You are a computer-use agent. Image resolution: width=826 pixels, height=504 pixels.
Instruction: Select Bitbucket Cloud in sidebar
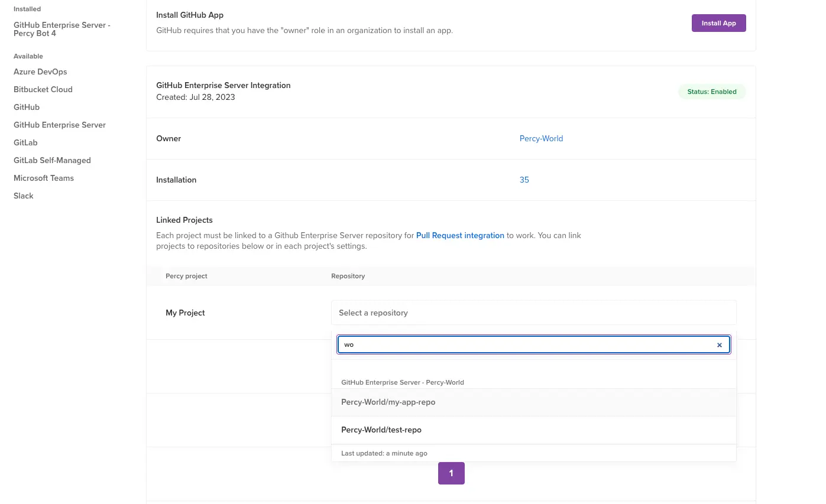pyautogui.click(x=43, y=90)
